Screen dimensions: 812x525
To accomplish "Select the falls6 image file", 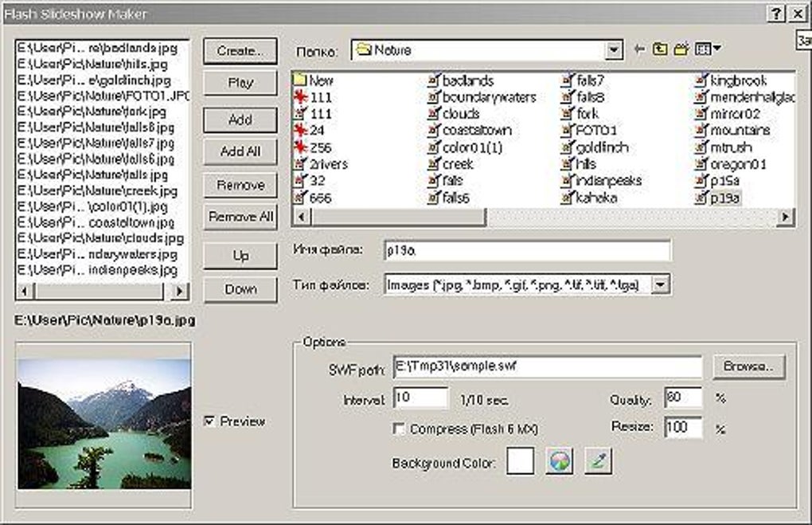I will tap(449, 198).
